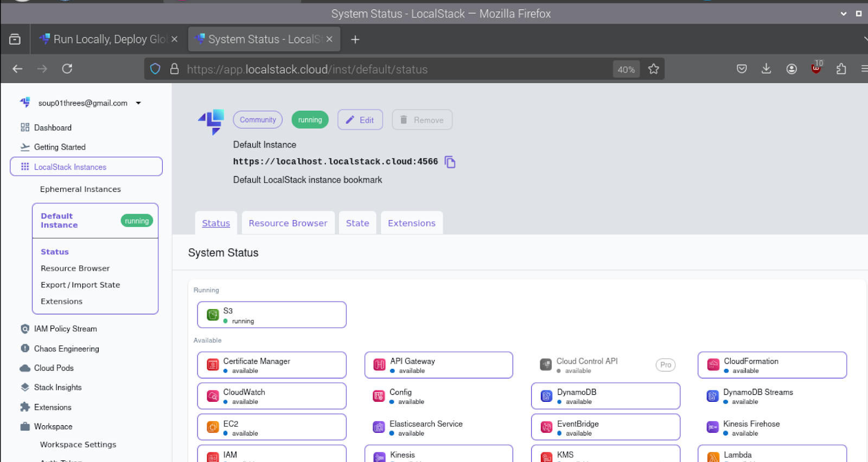
Task: Save page to Pocket
Action: [x=742, y=69]
